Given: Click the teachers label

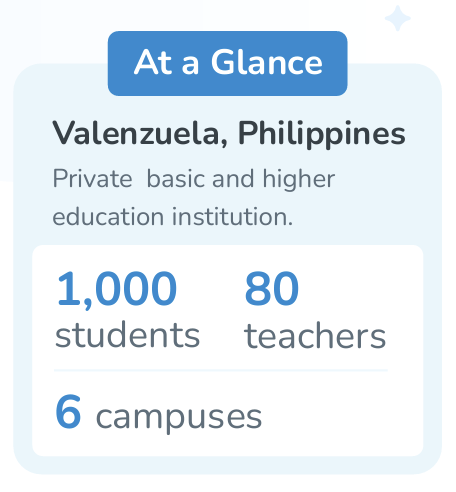Looking at the screenshot, I should [x=315, y=336].
